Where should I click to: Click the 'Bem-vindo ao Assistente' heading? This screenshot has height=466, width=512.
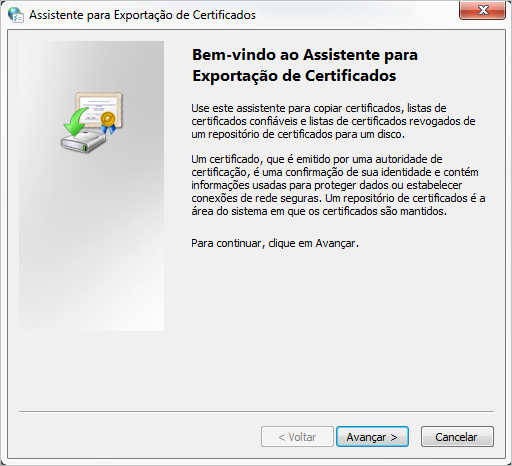[305, 65]
